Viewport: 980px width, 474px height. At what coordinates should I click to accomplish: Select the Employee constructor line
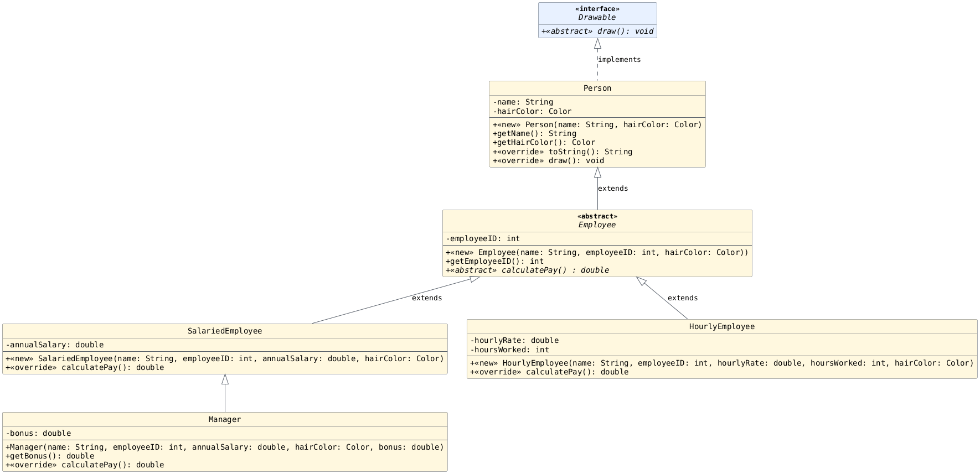pos(597,253)
